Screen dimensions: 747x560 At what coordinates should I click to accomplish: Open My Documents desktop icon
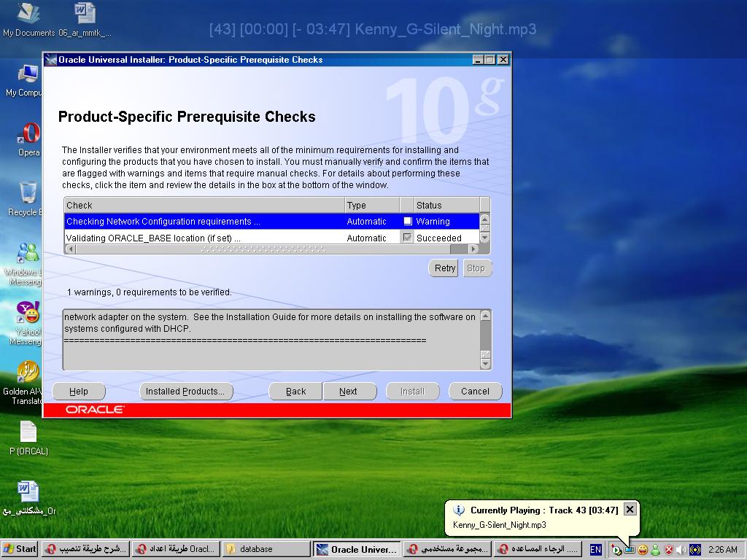[28, 14]
